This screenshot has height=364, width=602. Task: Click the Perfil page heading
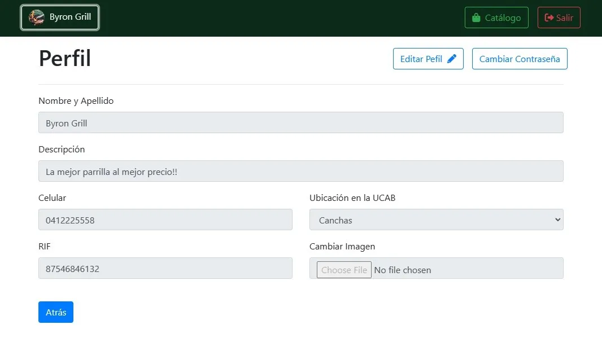click(x=65, y=59)
